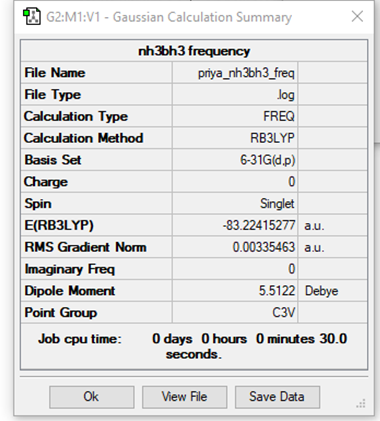380x421 pixels.
Task: Close the Gaussian Calculation Summary dialog
Action: click(x=357, y=16)
